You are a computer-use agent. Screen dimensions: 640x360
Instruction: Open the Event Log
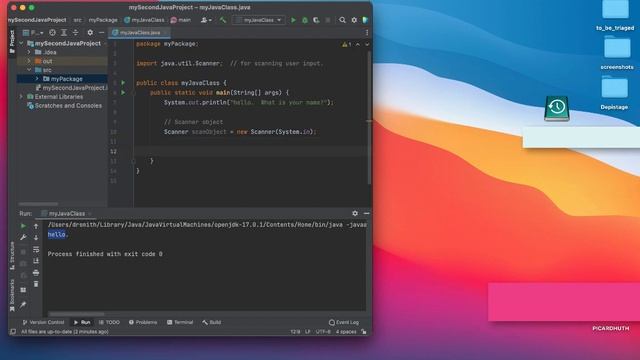point(344,322)
